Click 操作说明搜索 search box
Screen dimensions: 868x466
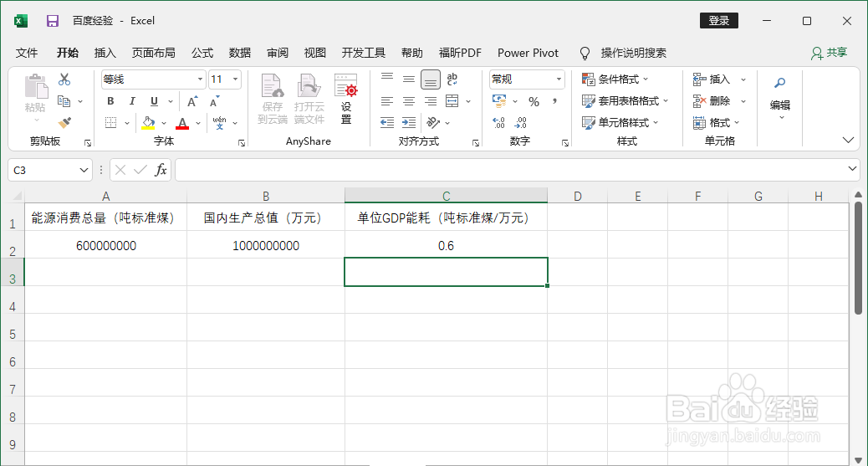[x=633, y=54]
